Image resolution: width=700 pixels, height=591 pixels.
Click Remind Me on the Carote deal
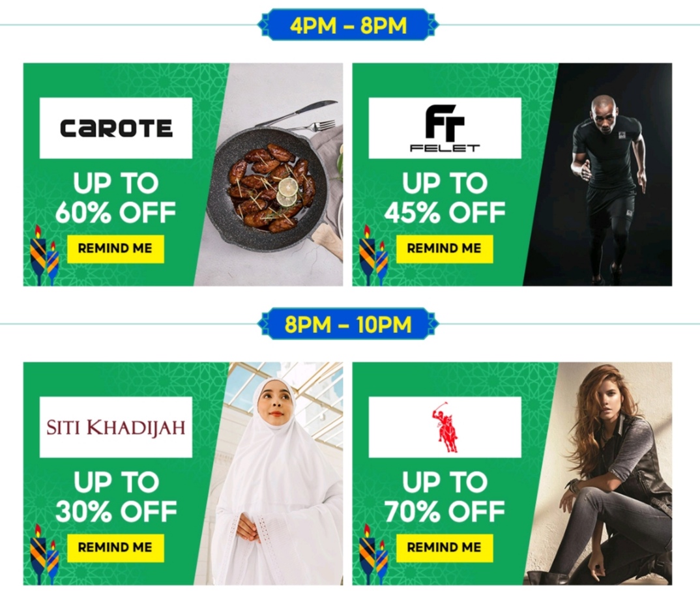[115, 249]
